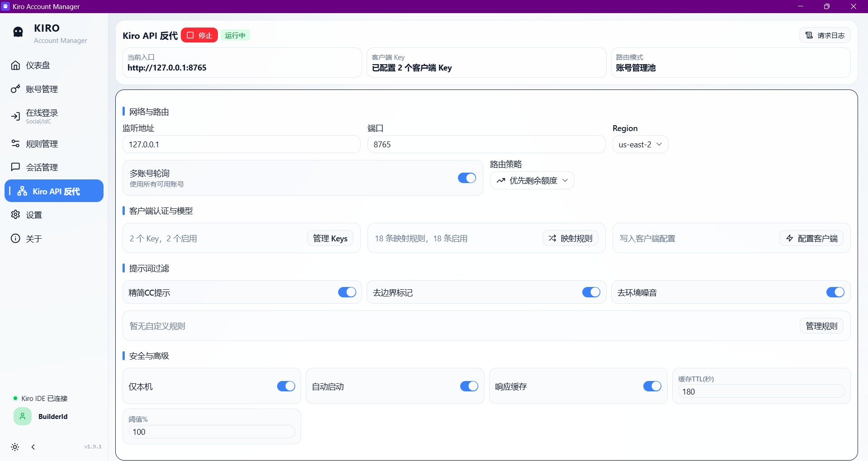868x461 pixels.
Task: Click the lightning bolt icon on configure client
Action: point(790,238)
